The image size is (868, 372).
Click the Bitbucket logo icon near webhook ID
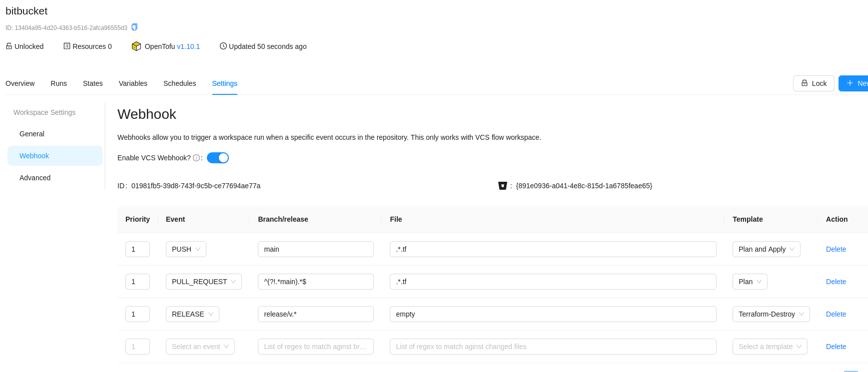[503, 186]
